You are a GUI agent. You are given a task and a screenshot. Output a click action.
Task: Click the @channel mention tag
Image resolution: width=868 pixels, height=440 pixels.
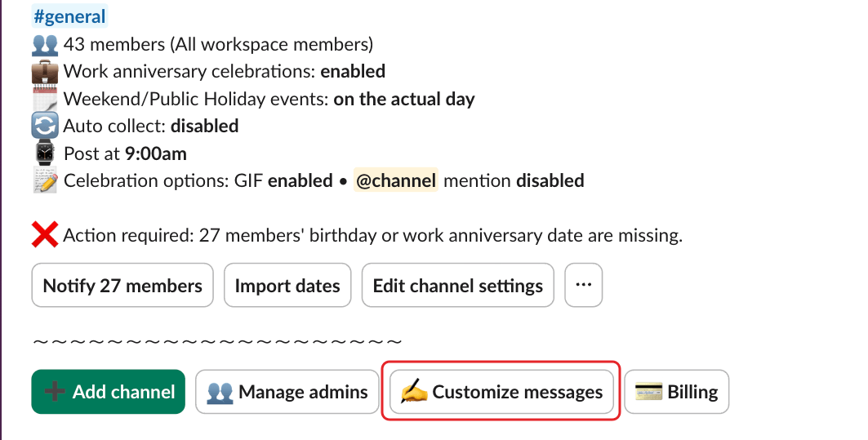pos(396,180)
